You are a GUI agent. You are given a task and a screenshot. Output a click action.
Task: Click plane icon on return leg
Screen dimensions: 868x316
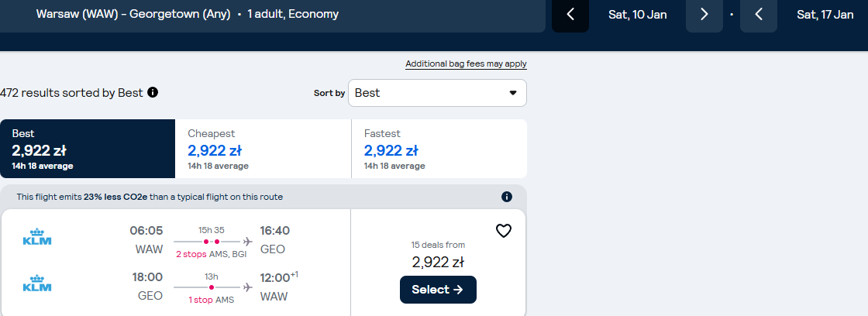coord(247,287)
